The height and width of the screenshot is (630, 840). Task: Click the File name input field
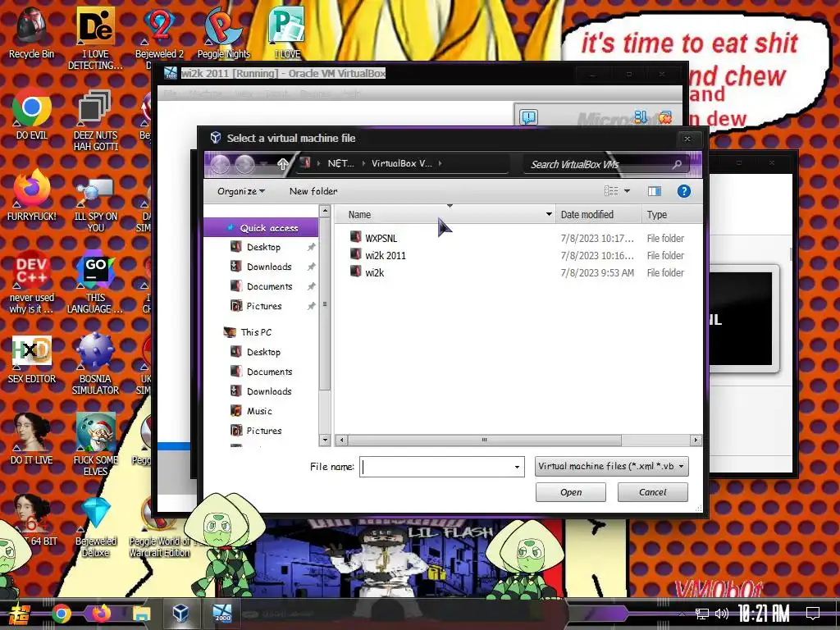point(436,467)
